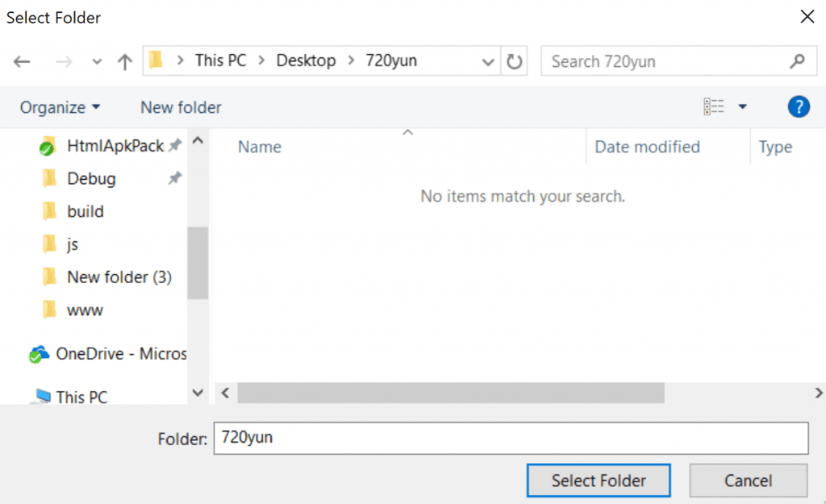The width and height of the screenshot is (826, 504).
Task: Select Desktop in the breadcrumb path
Action: pyautogui.click(x=306, y=61)
